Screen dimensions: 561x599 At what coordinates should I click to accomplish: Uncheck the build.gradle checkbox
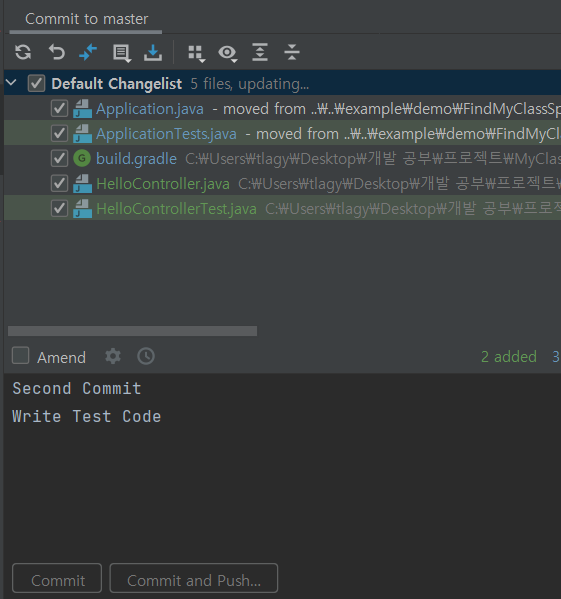click(x=59, y=159)
